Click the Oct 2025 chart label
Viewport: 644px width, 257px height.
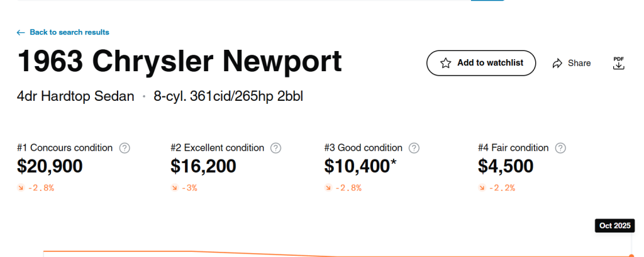(x=614, y=226)
